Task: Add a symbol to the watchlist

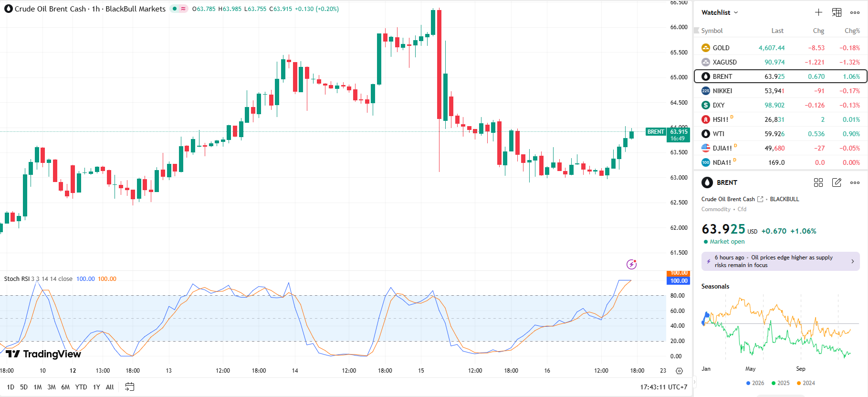Action: (x=818, y=12)
